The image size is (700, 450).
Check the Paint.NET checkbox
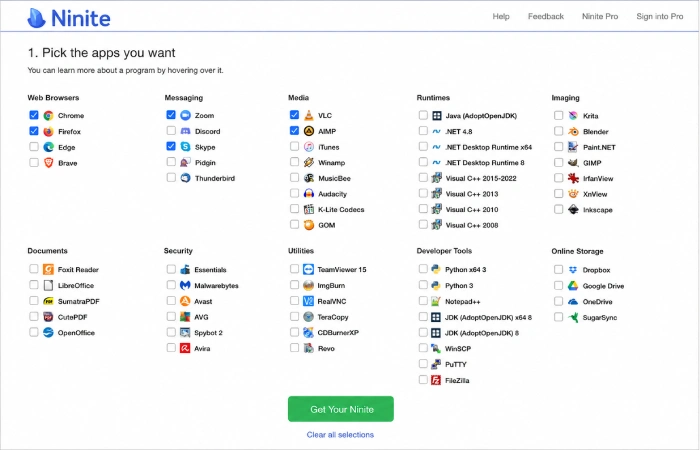[558, 146]
